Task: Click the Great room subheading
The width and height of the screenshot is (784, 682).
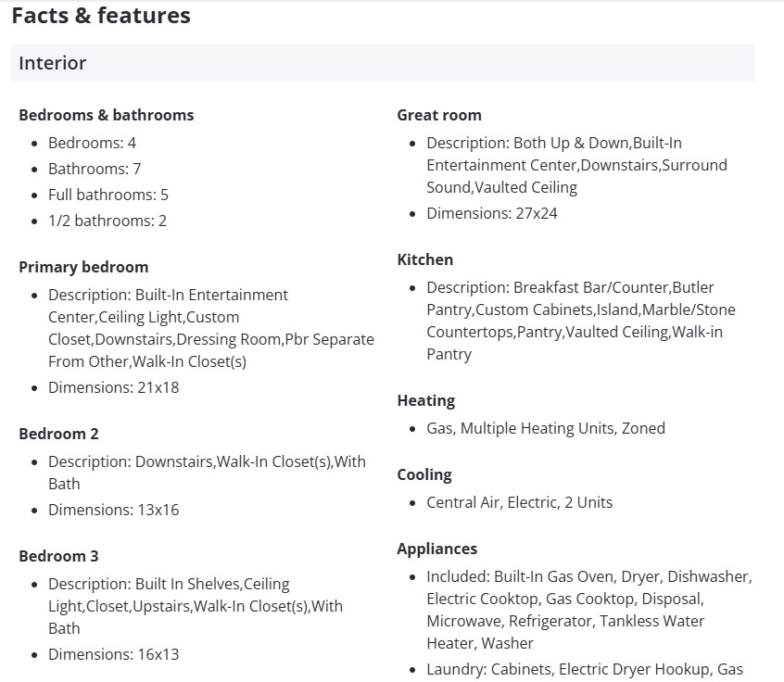Action: pos(439,115)
